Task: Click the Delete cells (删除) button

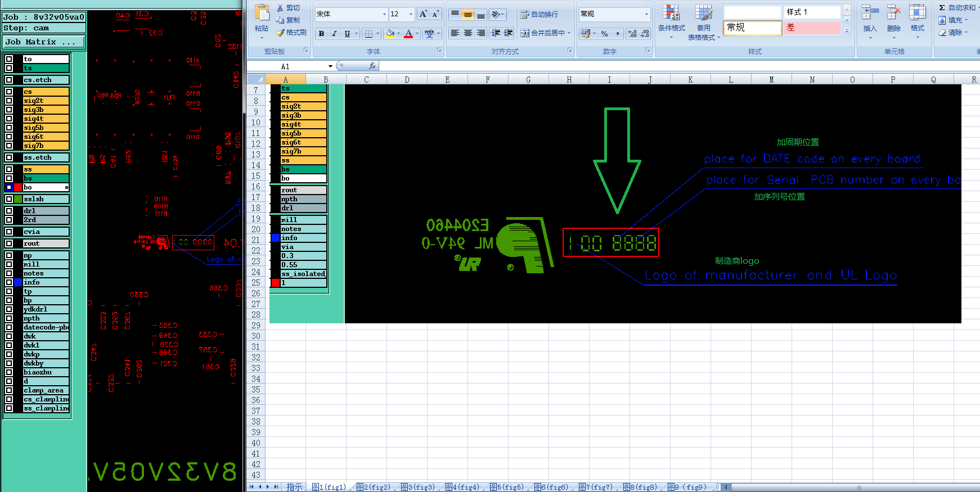Action: [x=893, y=21]
